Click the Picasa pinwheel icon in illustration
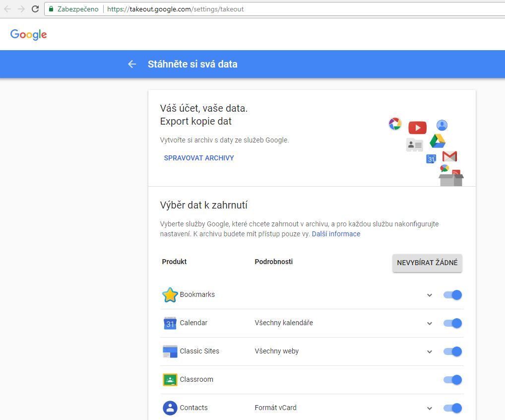505x420 pixels. [395, 124]
